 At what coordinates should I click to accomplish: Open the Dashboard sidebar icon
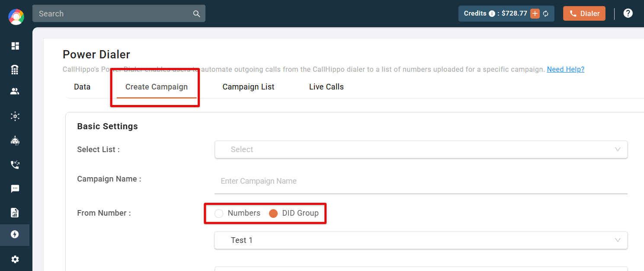coord(15,46)
